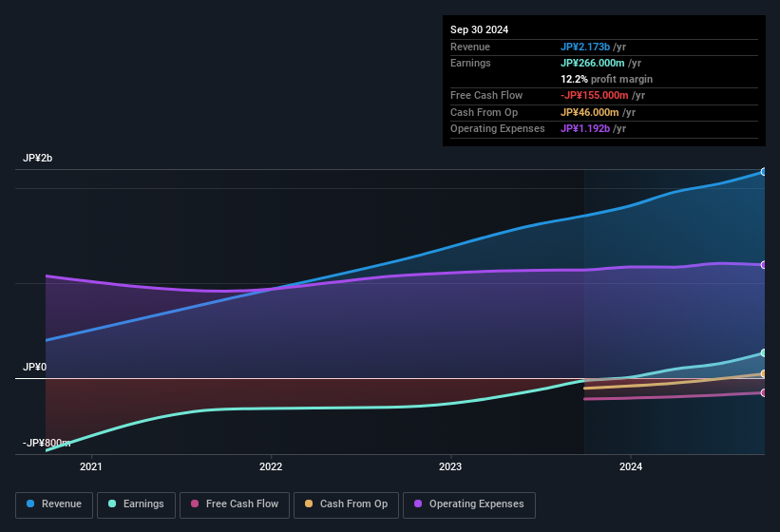Click the 12.2% profit margin text
Viewport: 780px width, 532px height.
coord(606,79)
